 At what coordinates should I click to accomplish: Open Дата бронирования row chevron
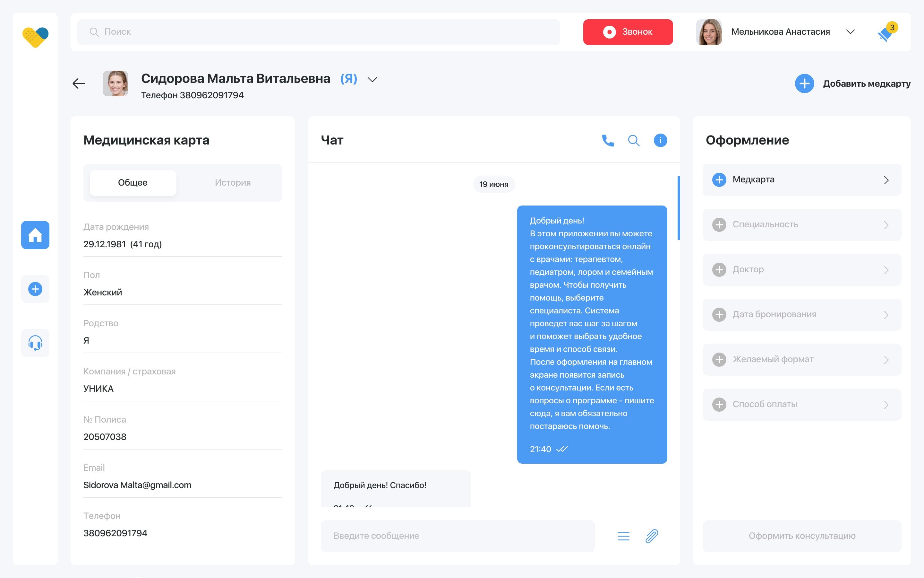[886, 315]
